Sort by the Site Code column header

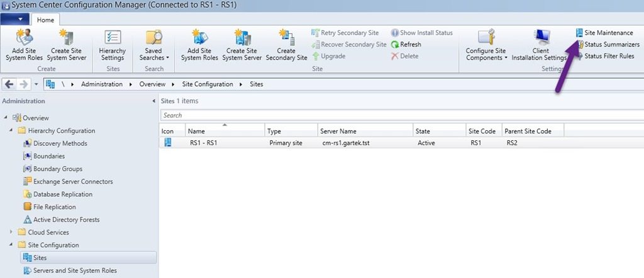coord(484,131)
